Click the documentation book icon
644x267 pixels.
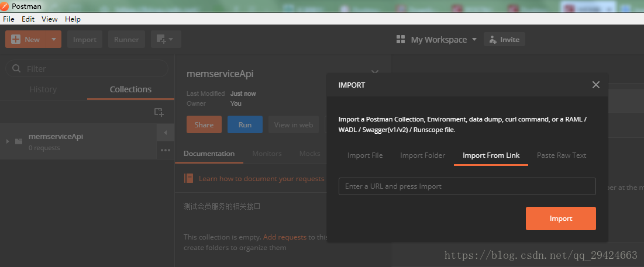pyautogui.click(x=188, y=178)
